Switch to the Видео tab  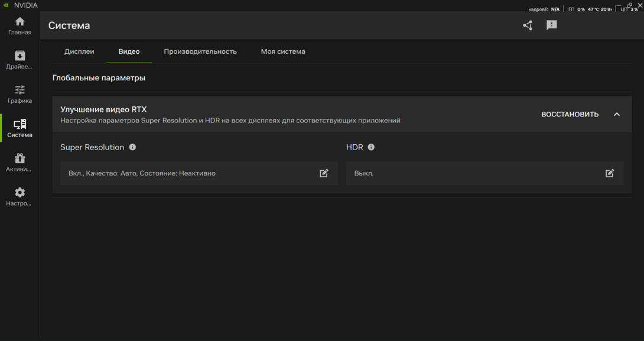click(x=129, y=52)
